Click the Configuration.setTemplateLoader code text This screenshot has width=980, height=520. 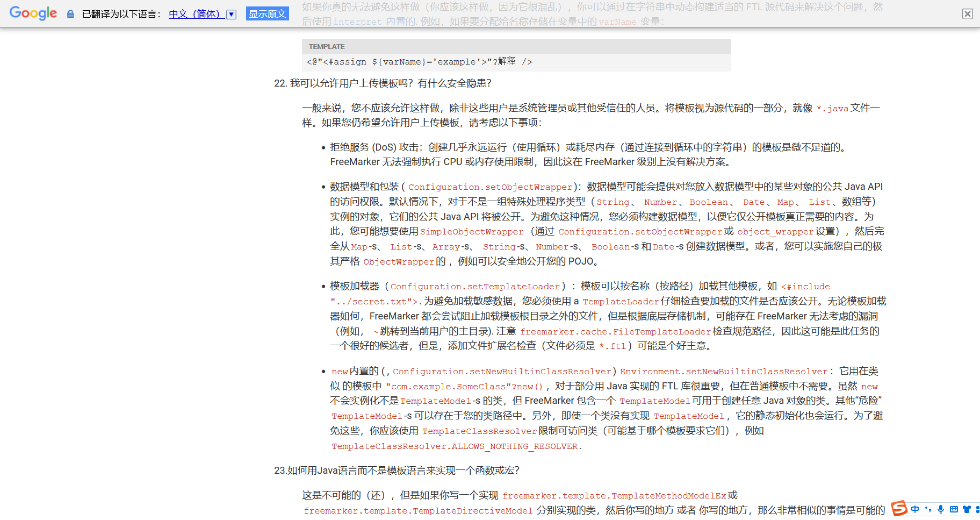[475, 287]
